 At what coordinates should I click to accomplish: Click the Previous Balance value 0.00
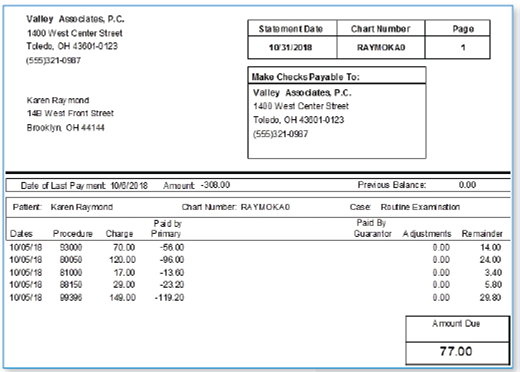tap(467, 185)
